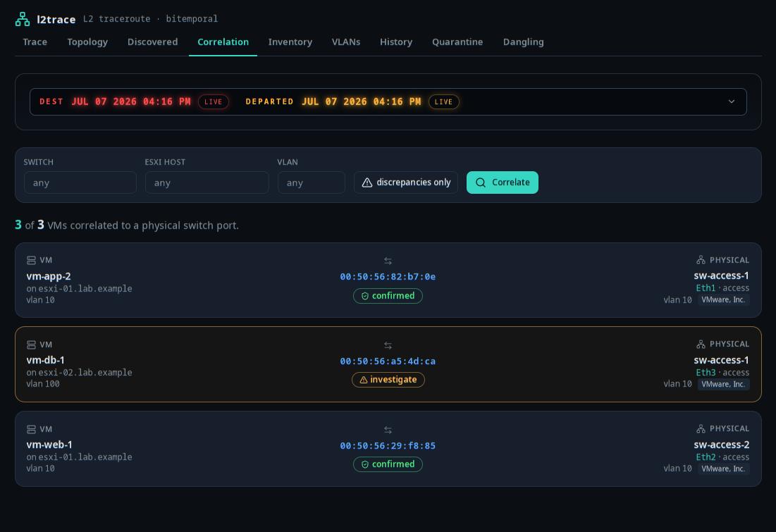Click the swap arrows icon on vm-db-1 card
Image resolution: width=776 pixels, height=532 pixels.
388,345
